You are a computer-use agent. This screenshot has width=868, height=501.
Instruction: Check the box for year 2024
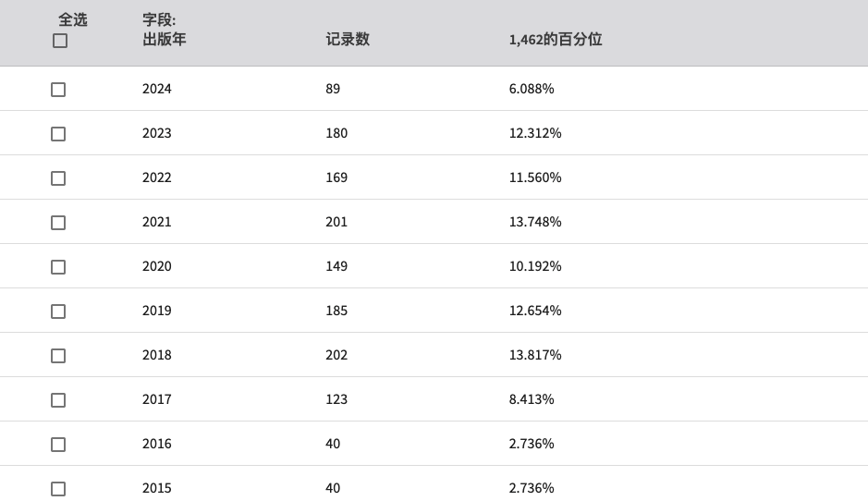[x=58, y=90]
